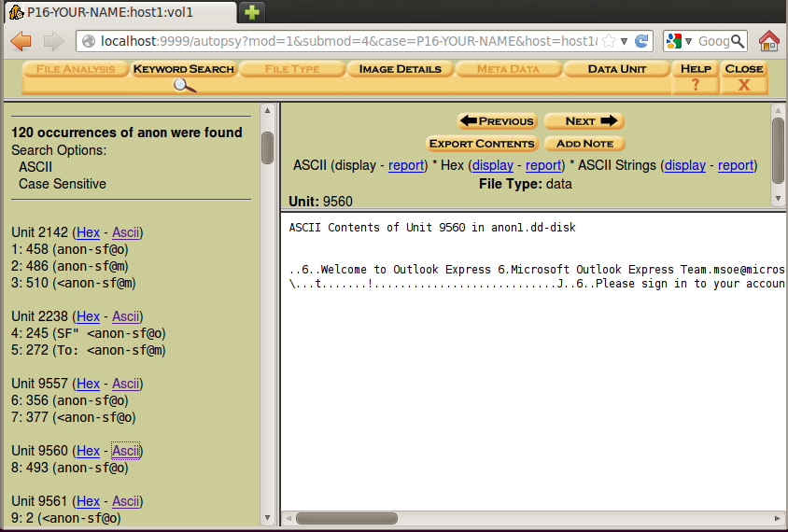Open the File Type tab

point(292,69)
